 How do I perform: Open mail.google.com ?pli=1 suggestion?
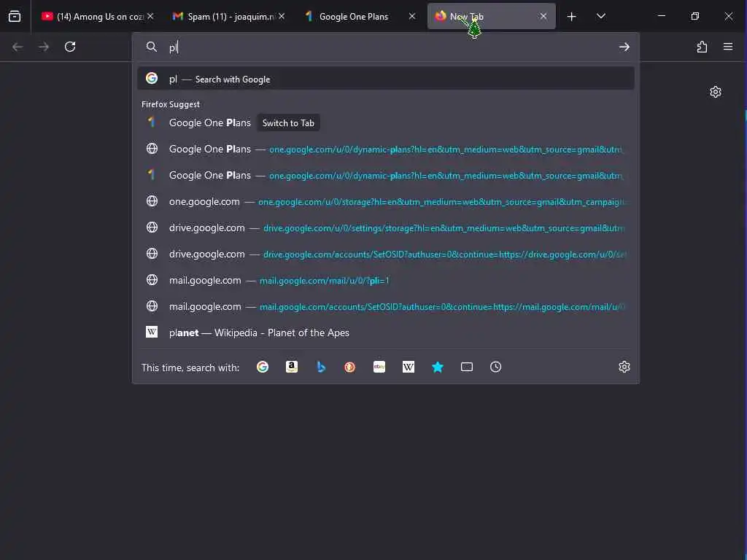[x=385, y=280]
